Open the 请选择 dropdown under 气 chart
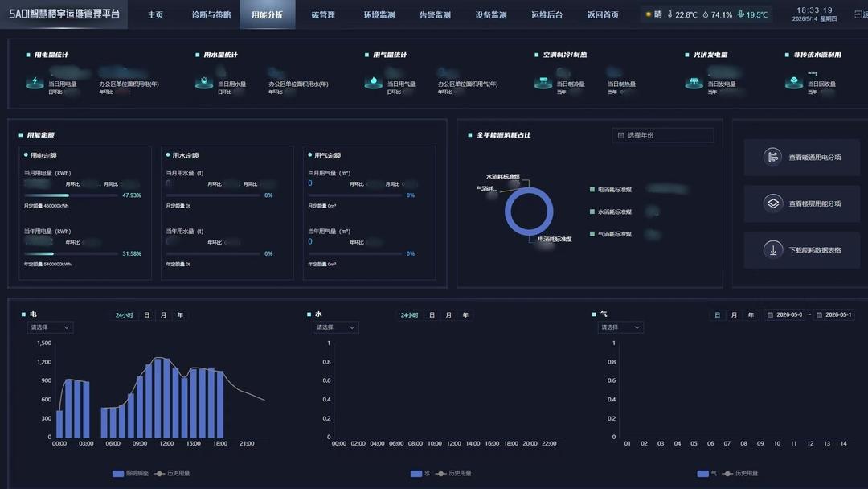The width and height of the screenshot is (868, 489). [620, 327]
